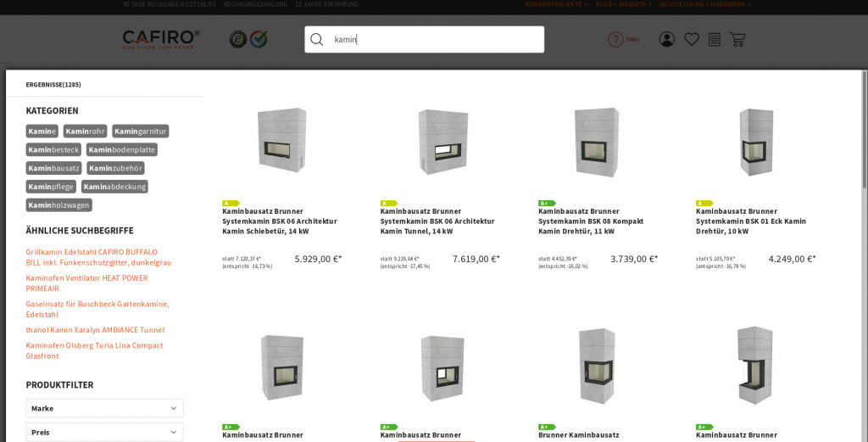Click the search field containing kamin
The height and width of the screenshot is (442, 868).
[x=424, y=39]
